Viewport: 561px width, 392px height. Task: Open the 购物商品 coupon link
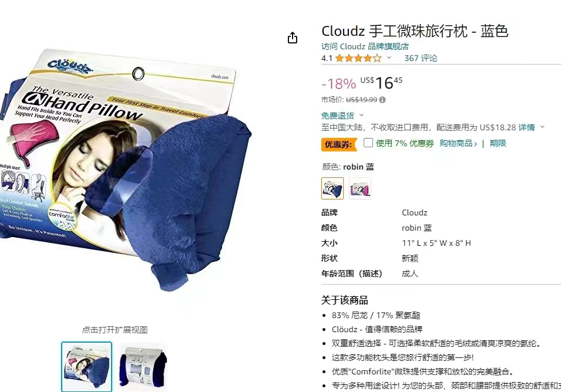(458, 143)
